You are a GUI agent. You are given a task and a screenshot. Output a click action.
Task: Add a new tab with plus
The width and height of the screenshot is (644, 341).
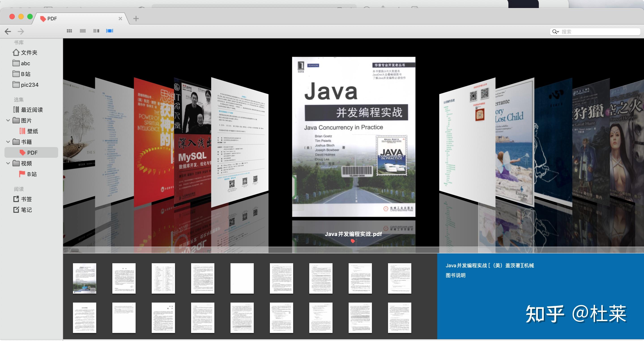click(136, 19)
